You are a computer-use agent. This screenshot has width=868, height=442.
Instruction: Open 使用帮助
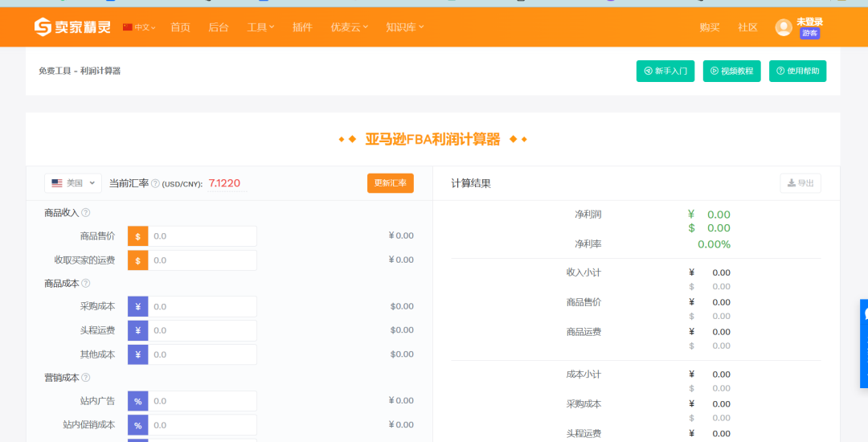[798, 71]
